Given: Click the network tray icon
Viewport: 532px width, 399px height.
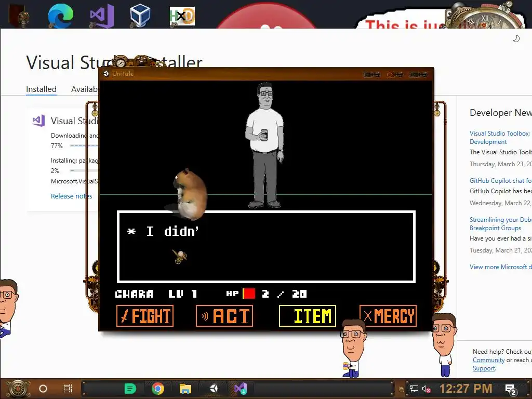Looking at the screenshot, I should tap(414, 389).
